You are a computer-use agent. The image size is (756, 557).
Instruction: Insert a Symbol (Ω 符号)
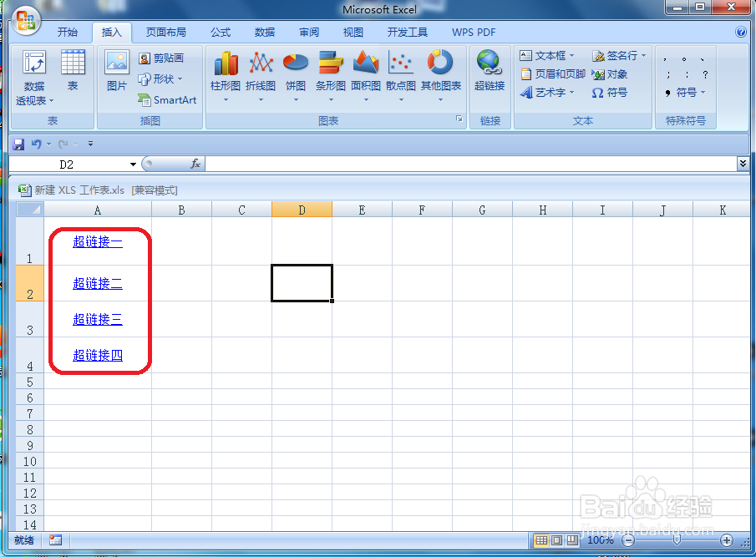pos(610,93)
